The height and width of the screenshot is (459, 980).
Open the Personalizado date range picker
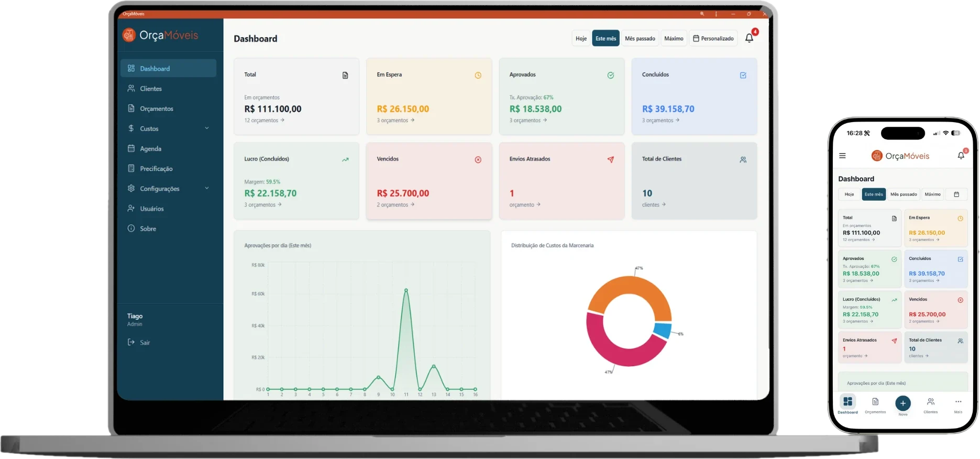point(713,38)
